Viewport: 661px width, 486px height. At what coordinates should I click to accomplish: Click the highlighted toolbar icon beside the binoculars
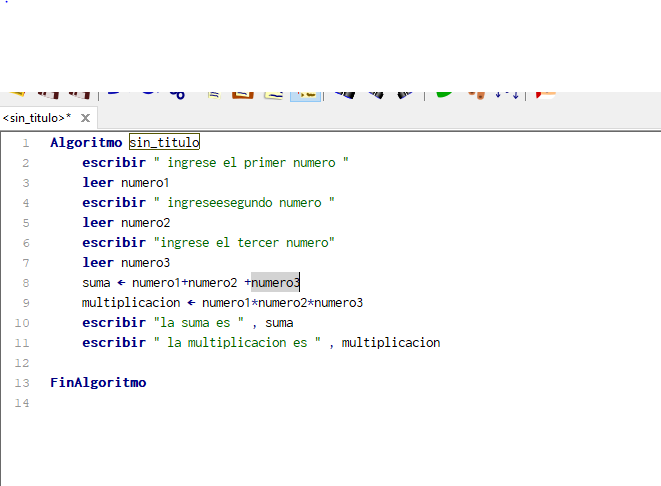(305, 94)
